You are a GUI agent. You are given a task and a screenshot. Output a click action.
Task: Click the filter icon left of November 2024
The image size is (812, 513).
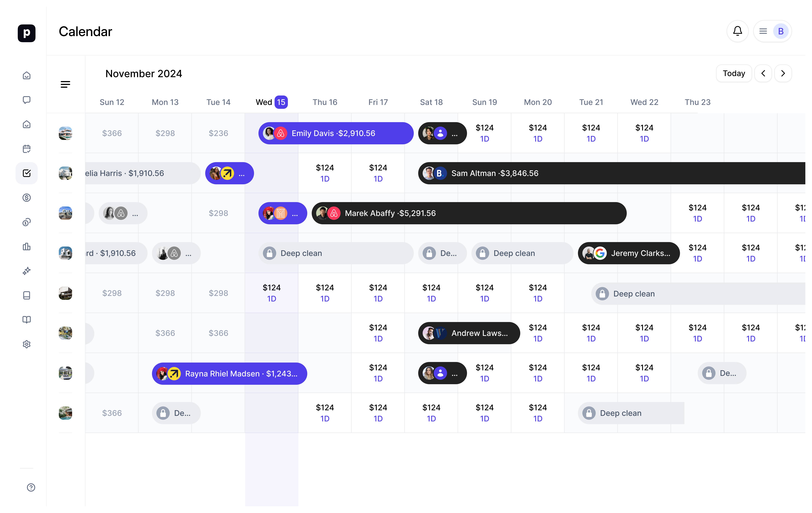[65, 84]
